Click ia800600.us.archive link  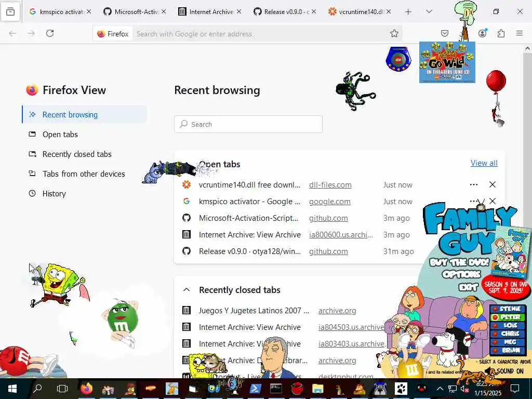click(341, 235)
